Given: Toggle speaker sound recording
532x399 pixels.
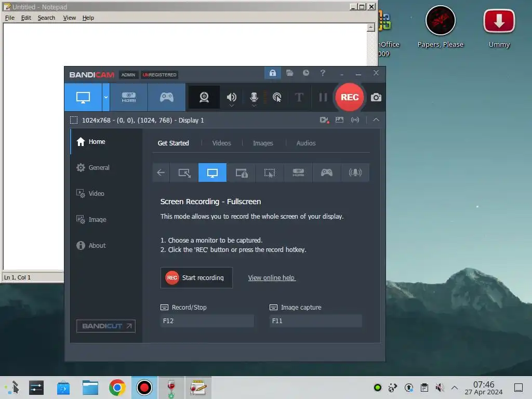Looking at the screenshot, I should pos(231,97).
